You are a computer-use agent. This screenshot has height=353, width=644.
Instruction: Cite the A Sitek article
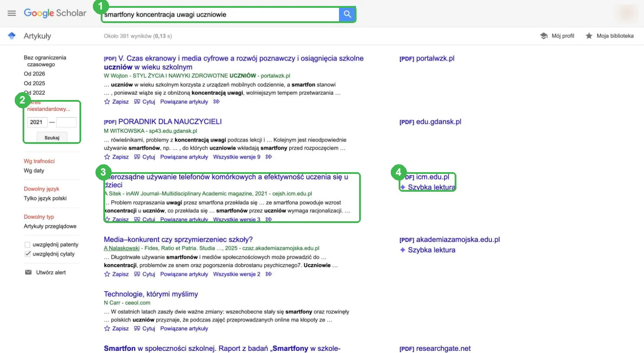coord(144,220)
